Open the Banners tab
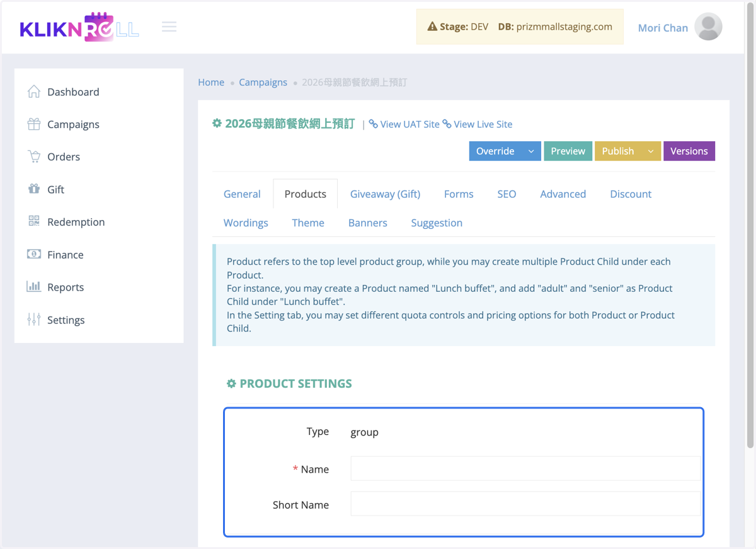This screenshot has width=756, height=549. pos(368,223)
